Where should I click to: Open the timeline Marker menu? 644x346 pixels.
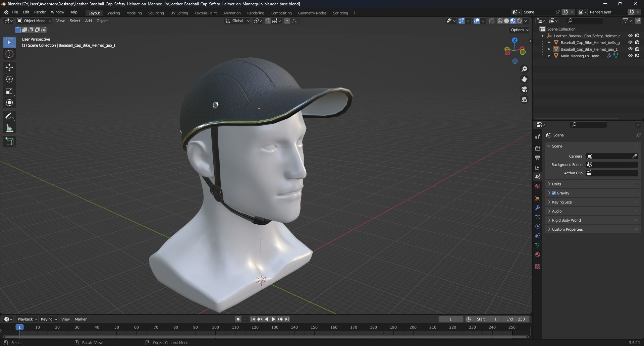click(80, 319)
